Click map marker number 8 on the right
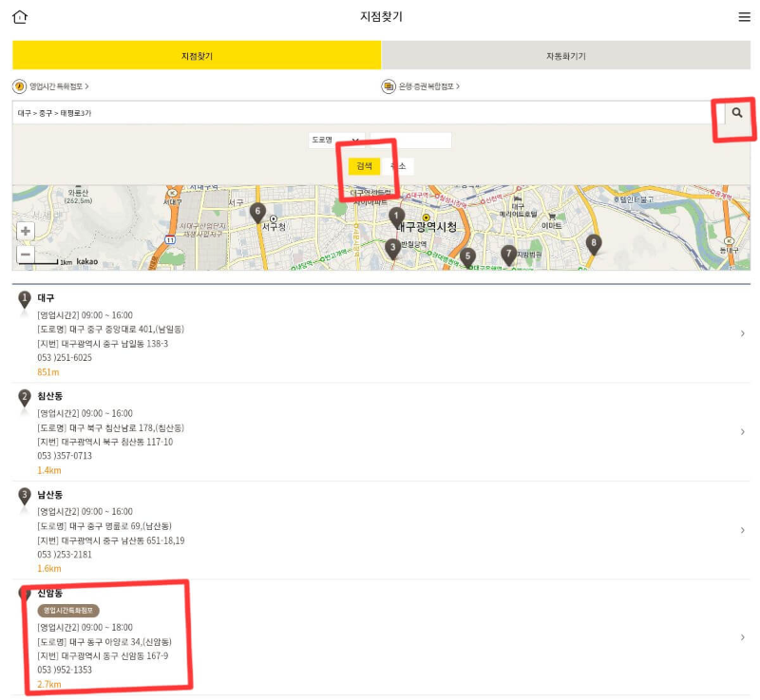 click(x=593, y=244)
